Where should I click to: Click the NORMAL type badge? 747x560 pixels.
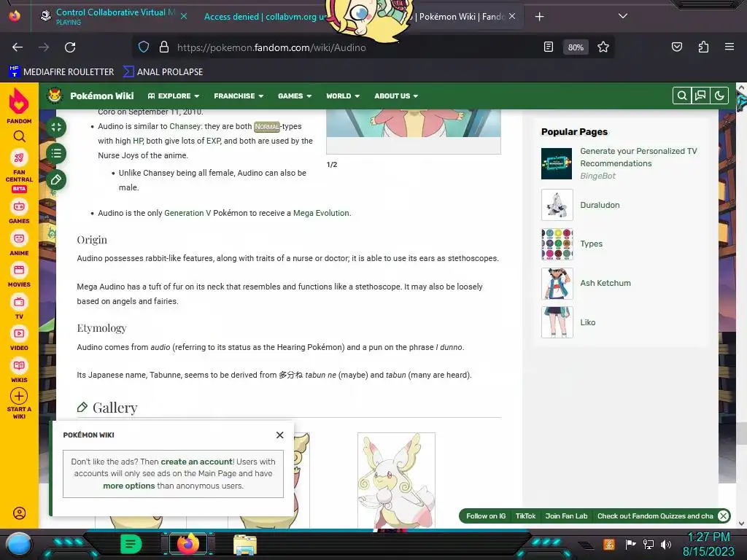267,127
